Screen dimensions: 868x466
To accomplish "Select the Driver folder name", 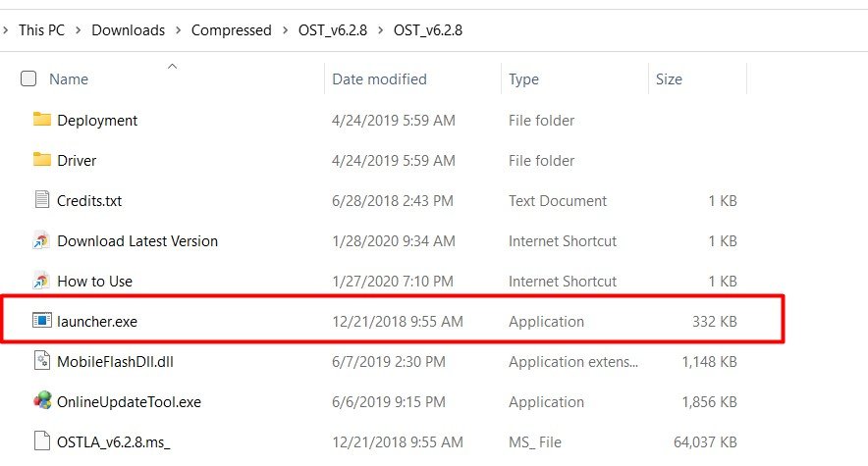I will pyautogui.click(x=77, y=160).
